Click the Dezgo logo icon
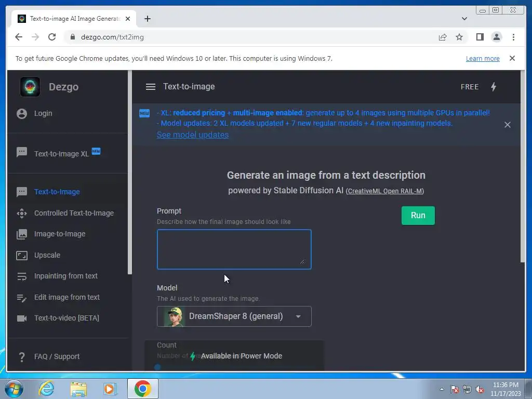The width and height of the screenshot is (532, 399). (x=30, y=87)
